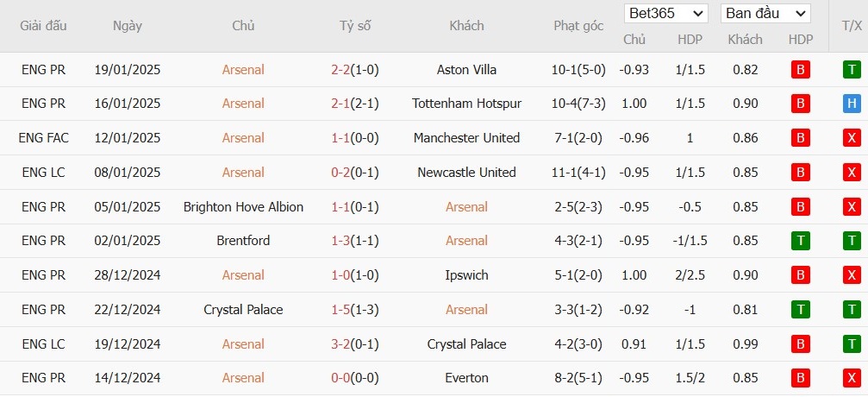
Task: Click the T/X column header
Action: tap(852, 26)
